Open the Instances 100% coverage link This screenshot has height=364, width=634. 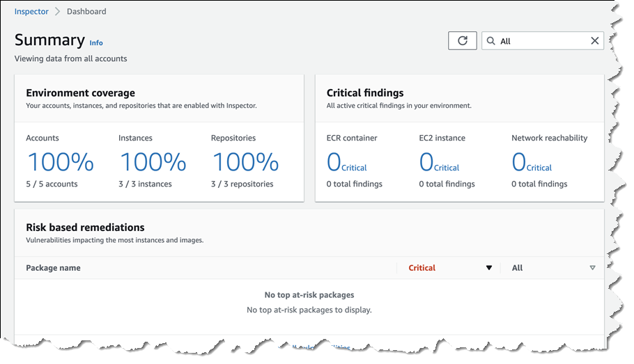(x=153, y=163)
